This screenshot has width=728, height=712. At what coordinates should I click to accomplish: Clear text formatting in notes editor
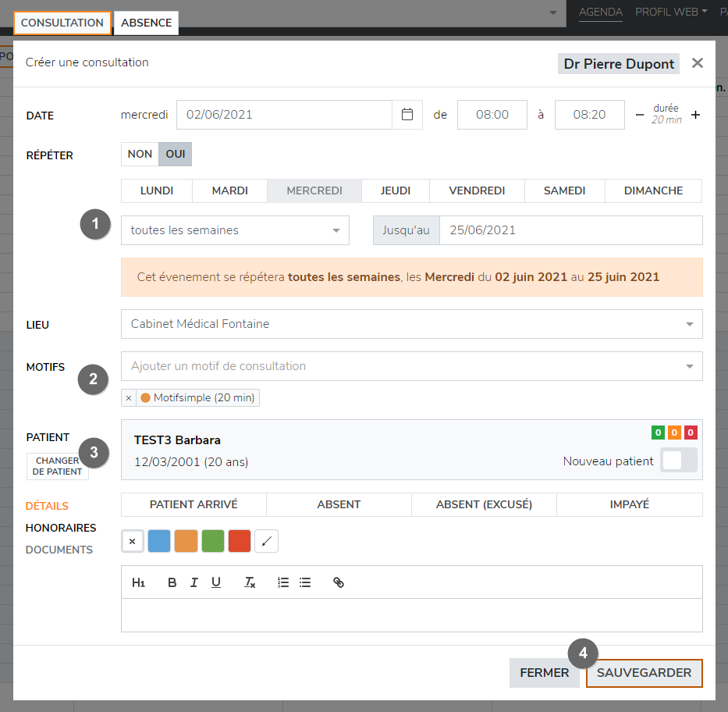(x=250, y=582)
